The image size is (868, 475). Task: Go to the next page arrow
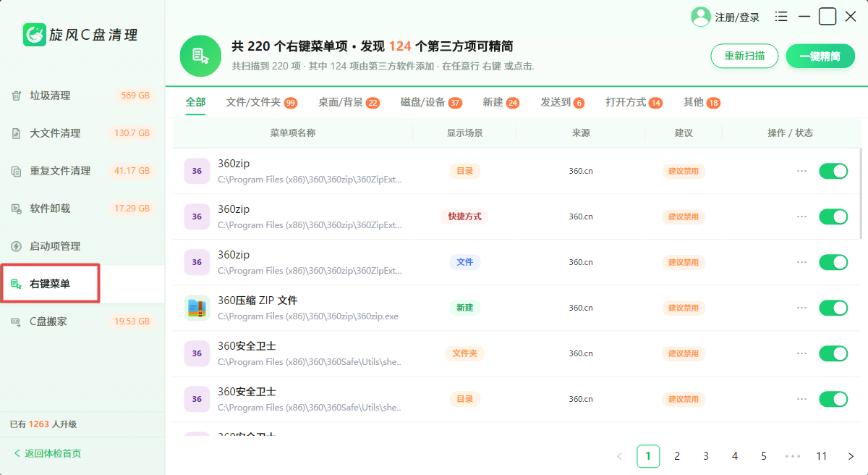[x=851, y=456]
